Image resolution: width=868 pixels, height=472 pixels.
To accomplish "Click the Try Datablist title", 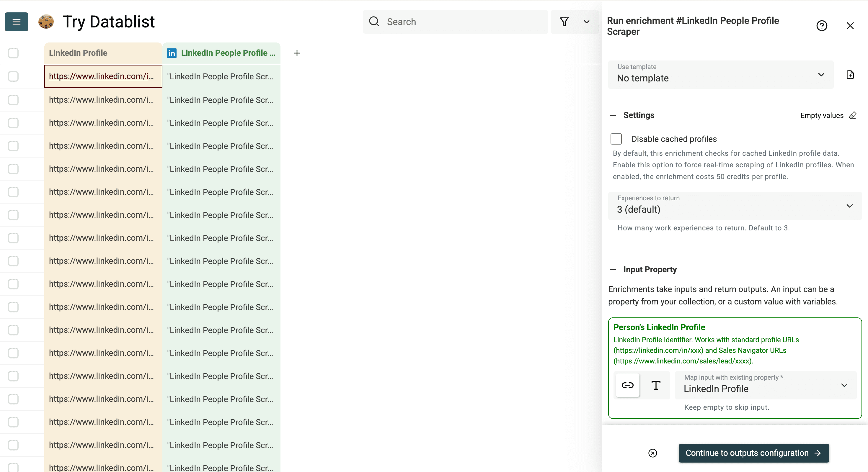I will pyautogui.click(x=109, y=22).
